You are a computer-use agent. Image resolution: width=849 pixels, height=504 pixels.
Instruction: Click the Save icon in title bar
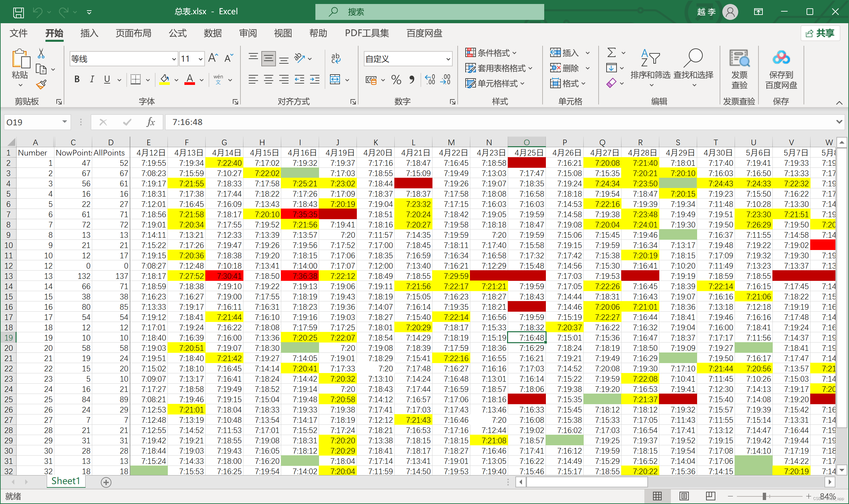coord(18,13)
